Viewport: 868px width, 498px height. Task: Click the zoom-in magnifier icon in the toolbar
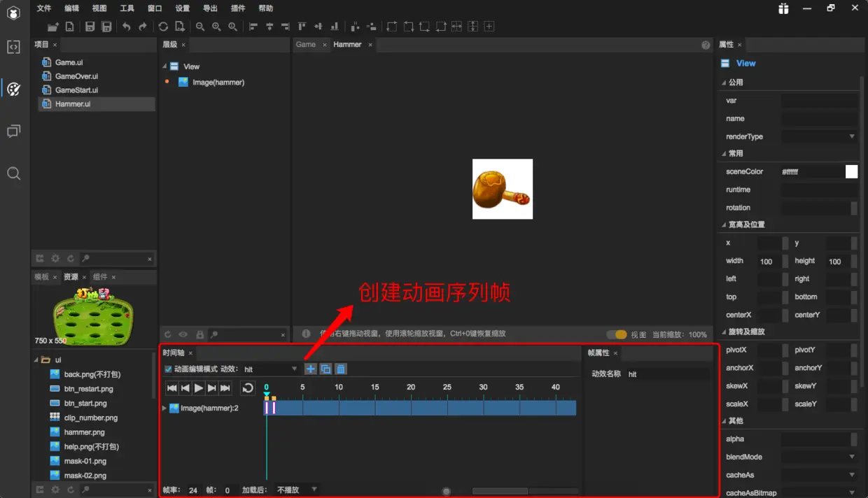(x=217, y=27)
